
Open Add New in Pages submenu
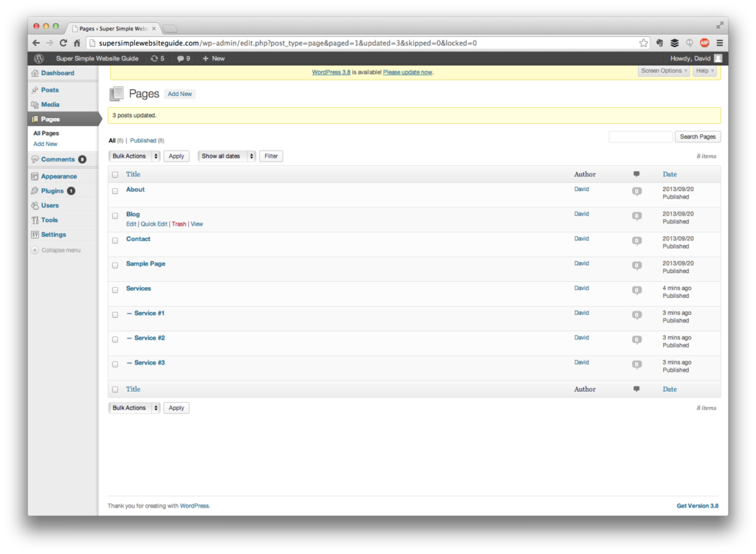[x=45, y=144]
